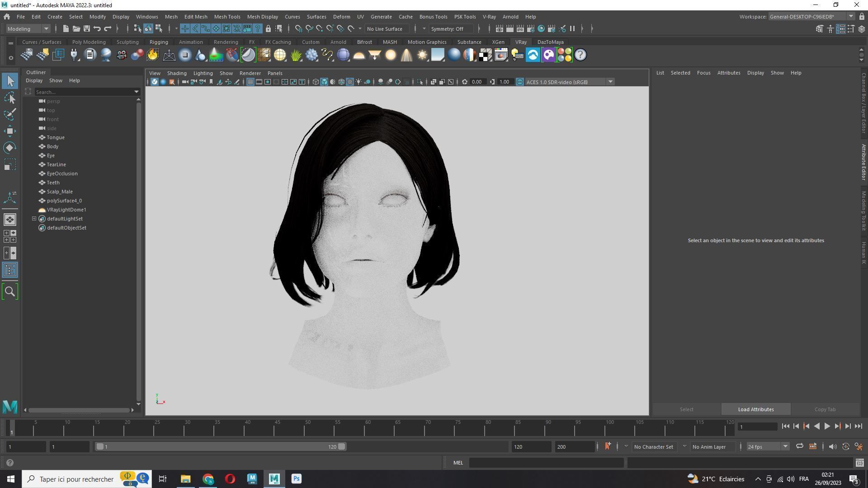The width and height of the screenshot is (868, 488).
Task: Open the Attribute Editor Focus menu
Action: click(703, 73)
